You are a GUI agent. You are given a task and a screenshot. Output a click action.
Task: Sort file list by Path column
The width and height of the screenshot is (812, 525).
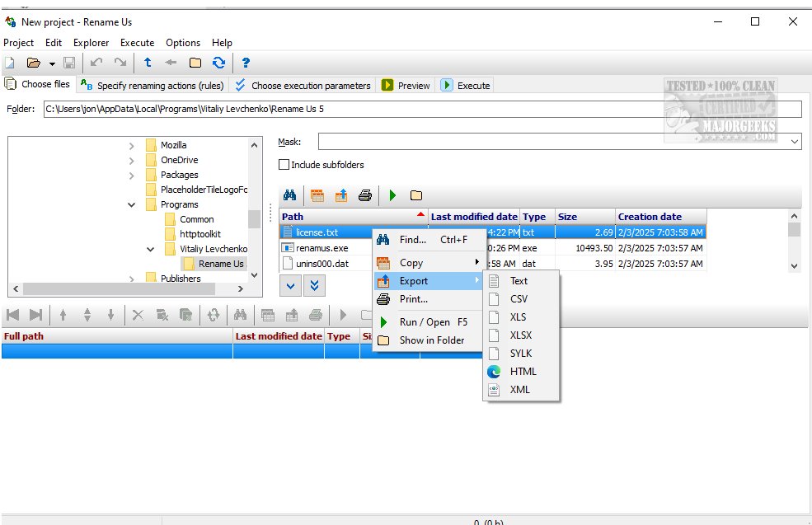(354, 217)
